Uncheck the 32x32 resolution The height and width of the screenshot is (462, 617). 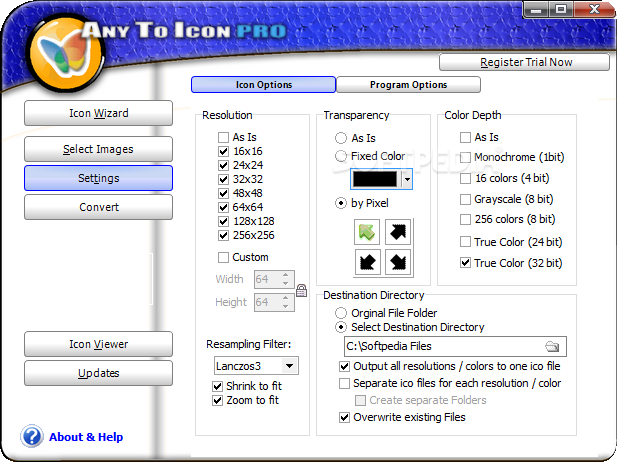point(223,179)
